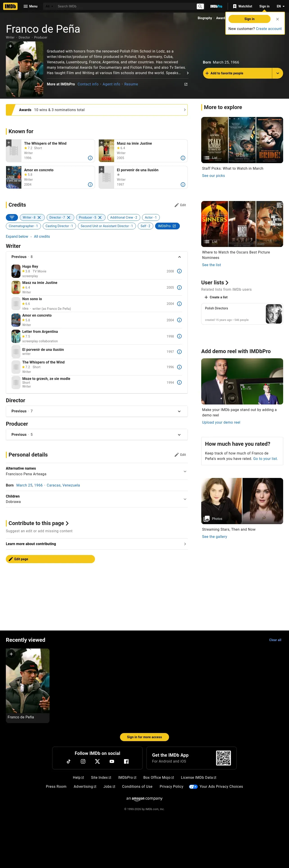289x868 pixels.
Task: Click the IMDb logo home icon
Action: [10, 6]
